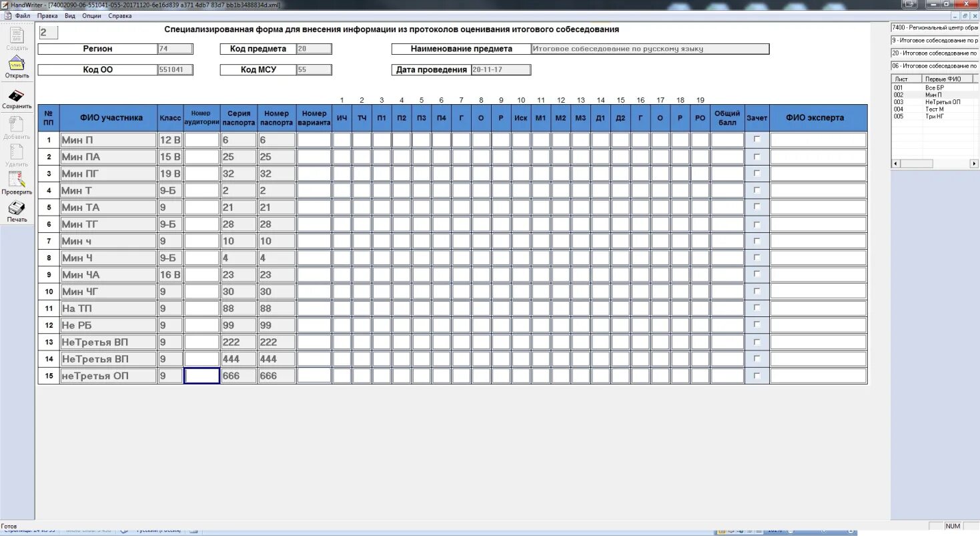Click the NUM indicator in the status bar
The image size is (980, 536).
[x=953, y=526]
